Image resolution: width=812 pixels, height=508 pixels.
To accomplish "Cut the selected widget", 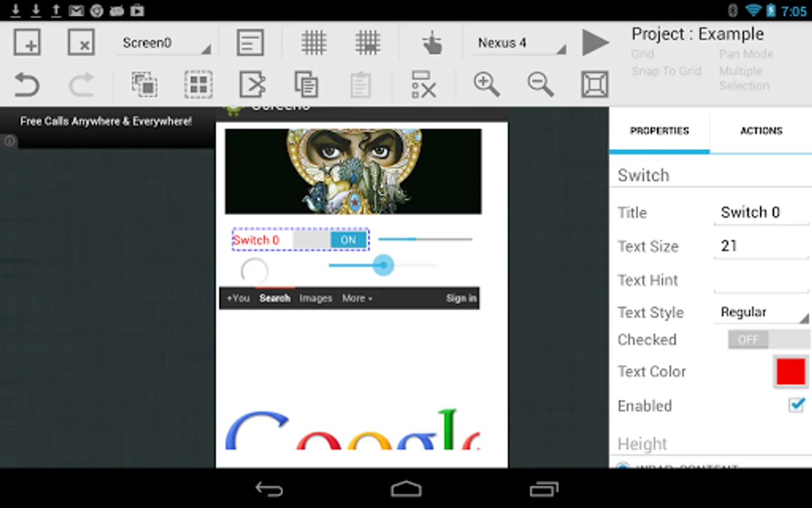I will click(x=252, y=85).
